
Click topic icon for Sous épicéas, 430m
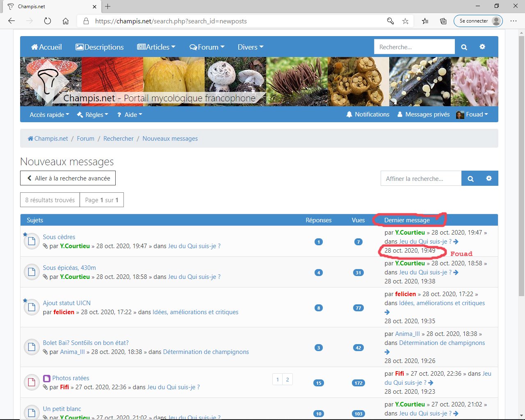click(32, 272)
